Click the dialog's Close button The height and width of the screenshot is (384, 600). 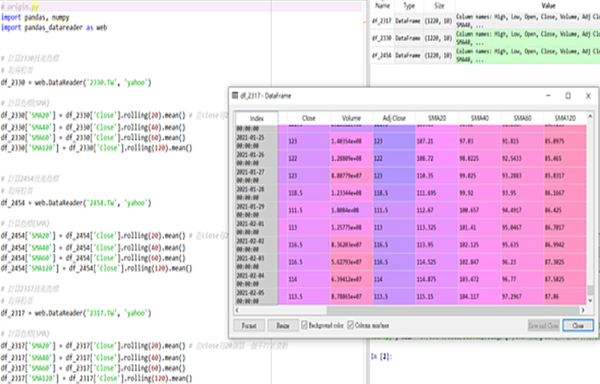tap(578, 325)
